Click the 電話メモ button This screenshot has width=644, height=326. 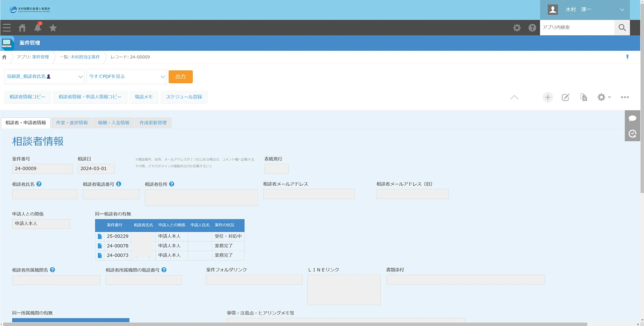[143, 97]
